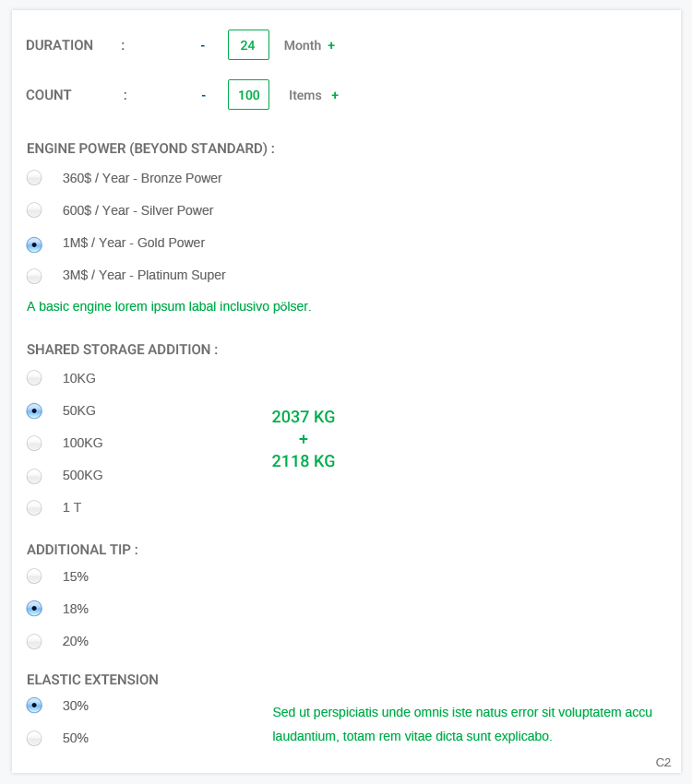Viewport: 692px width, 784px height.
Task: Pick the 1 T storage option
Action: [34, 507]
